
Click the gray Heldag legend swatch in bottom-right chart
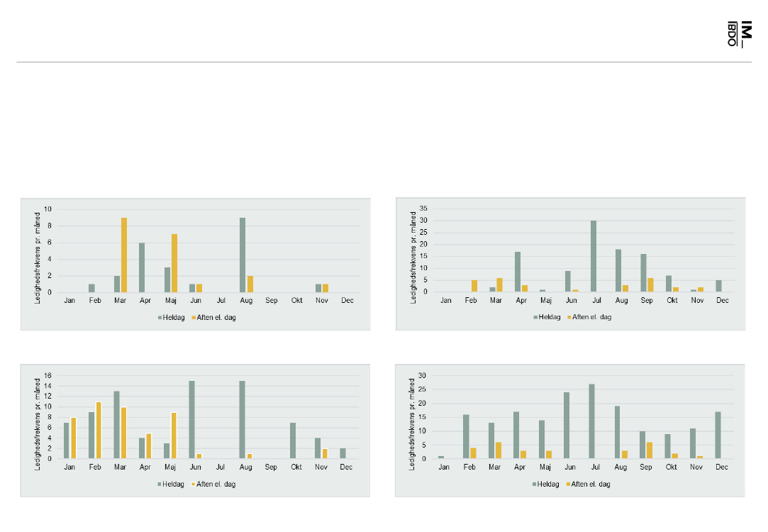click(x=535, y=484)
